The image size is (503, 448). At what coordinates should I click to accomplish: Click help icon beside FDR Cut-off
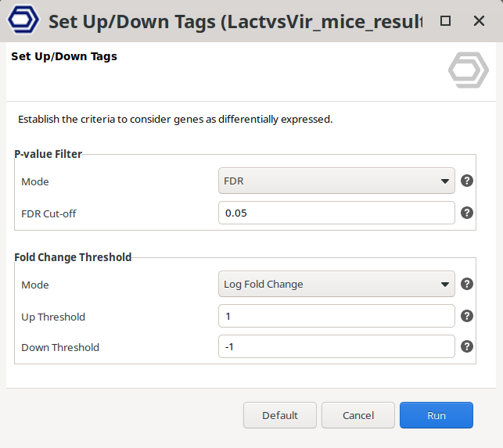[467, 213]
